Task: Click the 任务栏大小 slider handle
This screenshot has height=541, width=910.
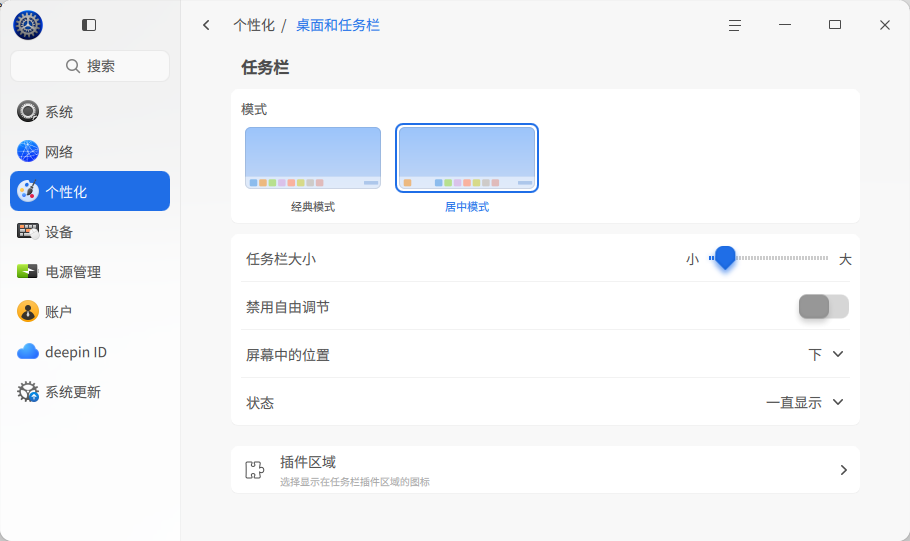Action: pyautogui.click(x=725, y=258)
